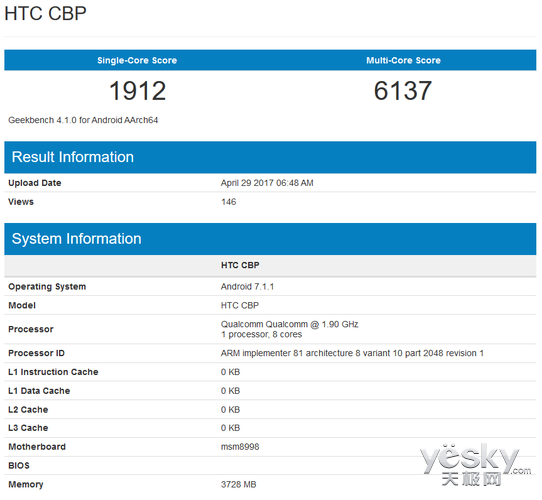Click the Processor row label

31,329
